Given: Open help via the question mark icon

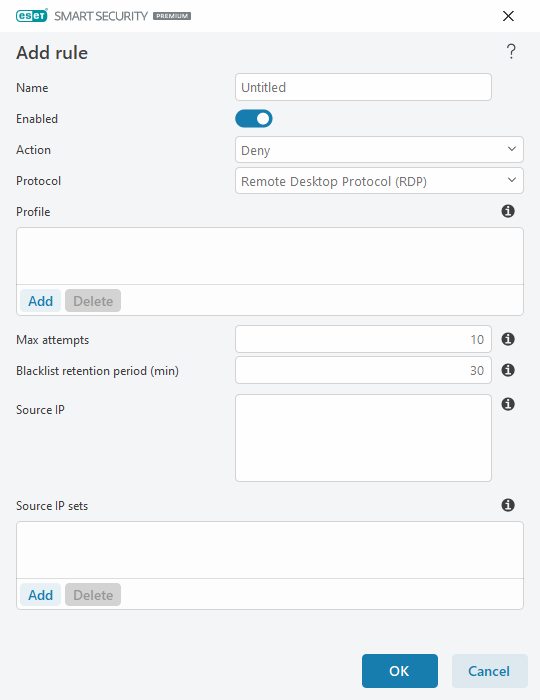Looking at the screenshot, I should [511, 52].
